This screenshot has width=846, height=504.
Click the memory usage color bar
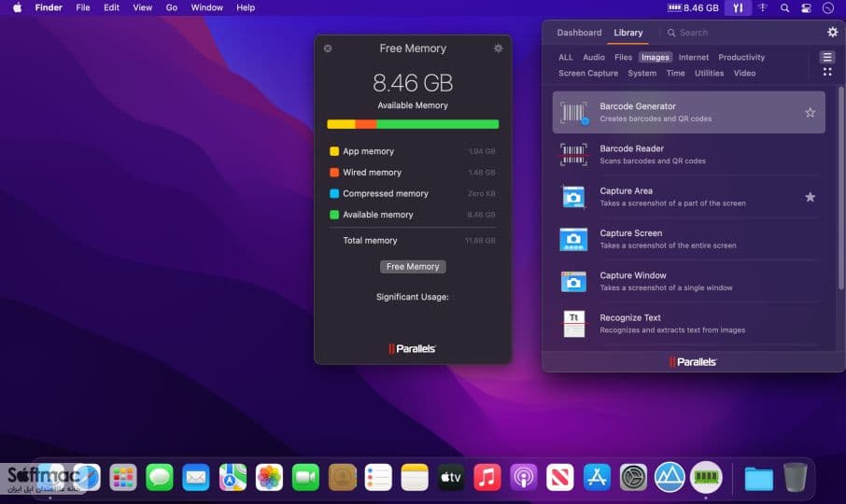[413, 124]
